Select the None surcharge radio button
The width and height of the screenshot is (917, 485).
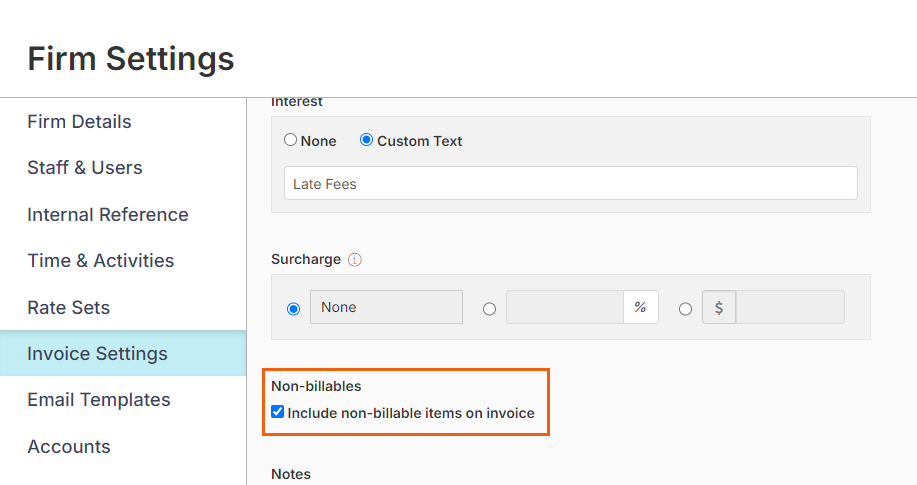coord(294,309)
